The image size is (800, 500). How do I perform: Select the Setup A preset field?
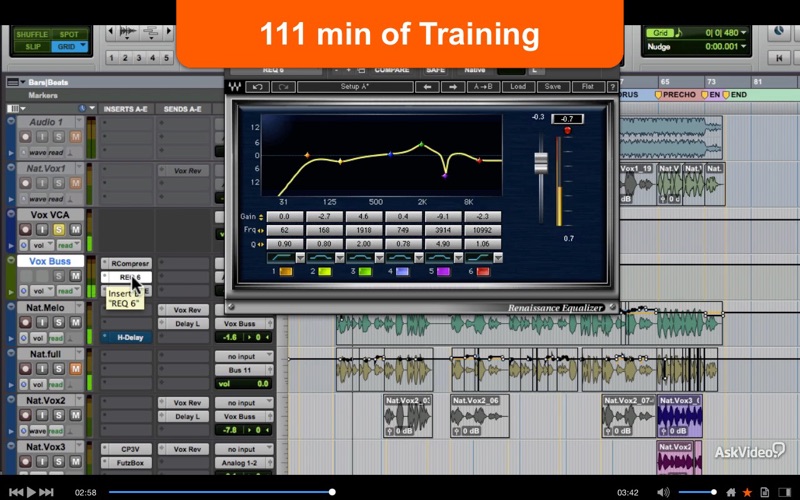(x=355, y=87)
